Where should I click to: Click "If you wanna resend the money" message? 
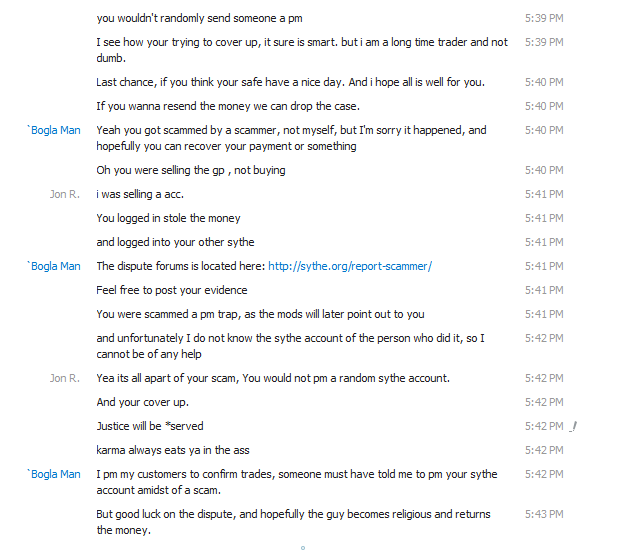click(228, 106)
